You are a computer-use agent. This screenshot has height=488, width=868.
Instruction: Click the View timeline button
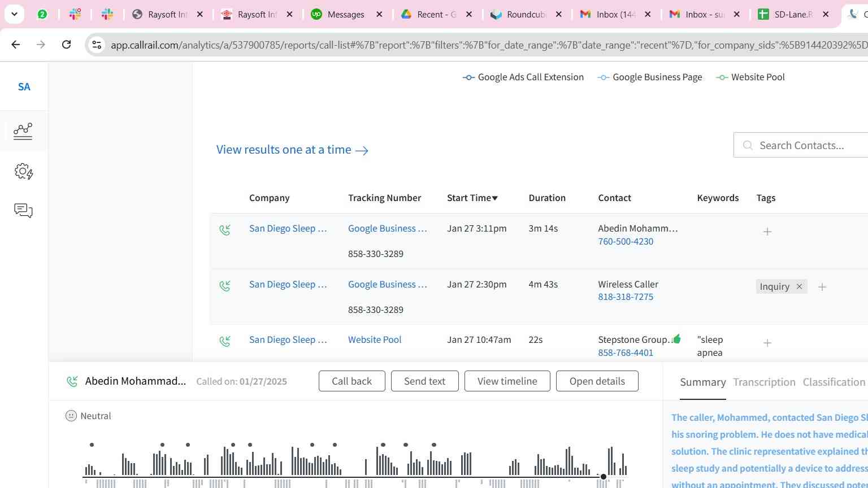[507, 381]
